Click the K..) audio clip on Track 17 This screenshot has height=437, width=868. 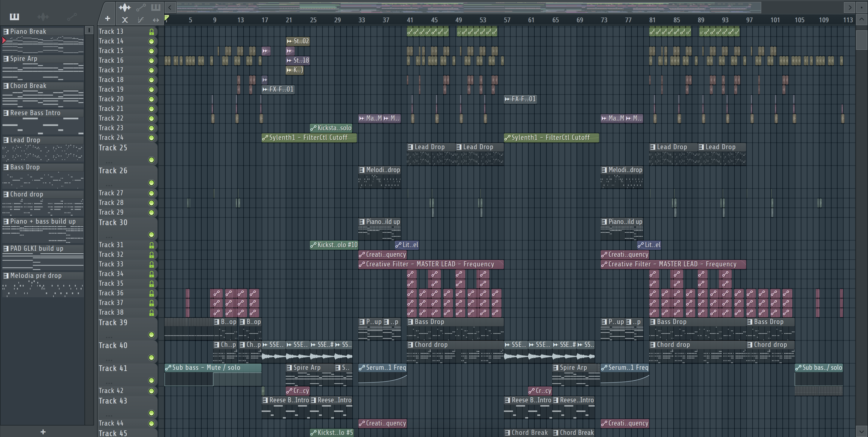click(295, 70)
